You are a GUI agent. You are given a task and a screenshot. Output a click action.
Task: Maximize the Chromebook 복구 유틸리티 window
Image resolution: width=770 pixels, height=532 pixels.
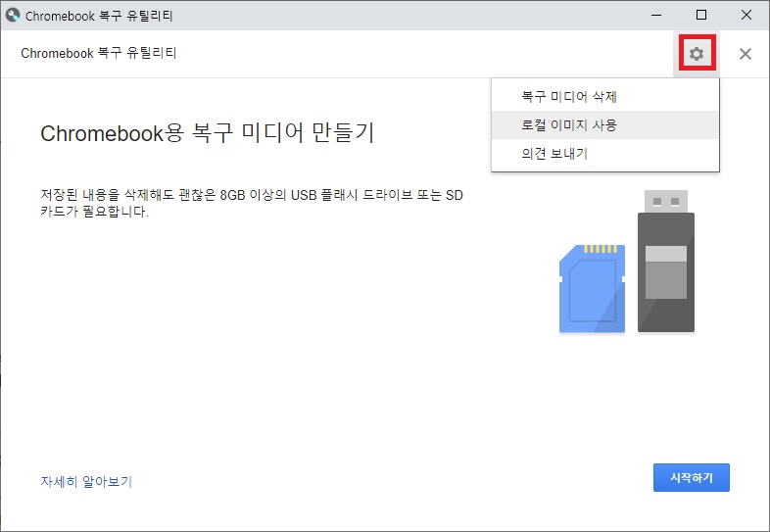[701, 16]
